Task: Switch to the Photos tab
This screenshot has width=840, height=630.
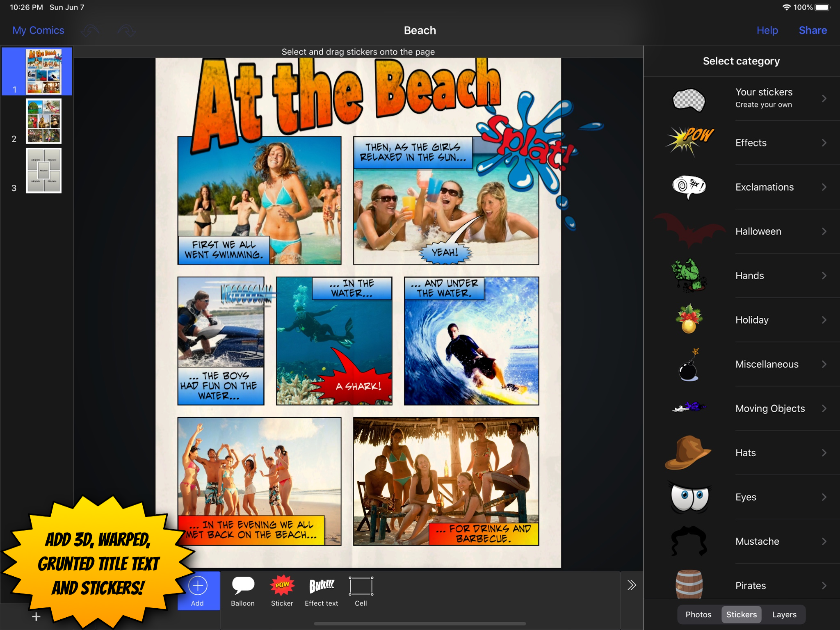Action: pos(698,614)
